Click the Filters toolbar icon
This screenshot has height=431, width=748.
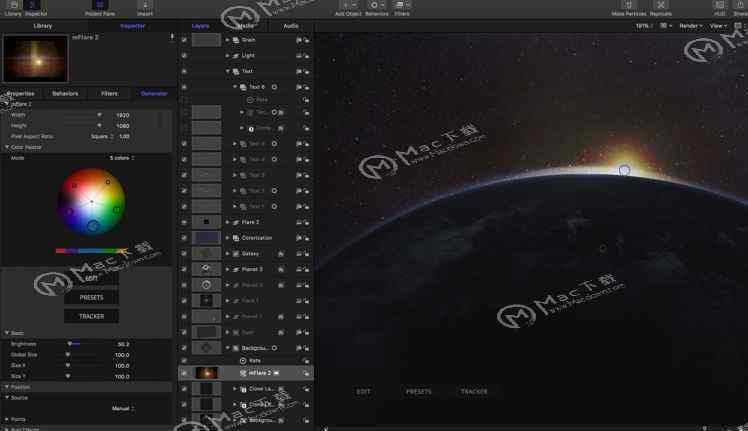(x=402, y=5)
